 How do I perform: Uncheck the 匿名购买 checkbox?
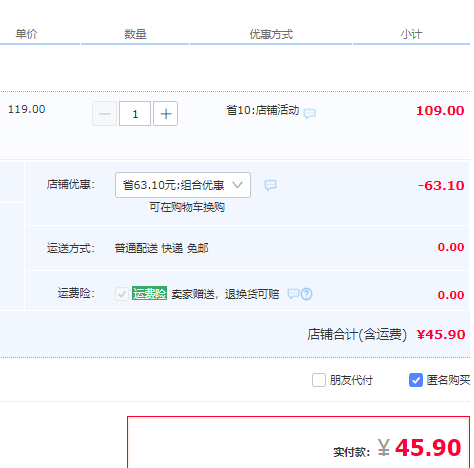416,380
